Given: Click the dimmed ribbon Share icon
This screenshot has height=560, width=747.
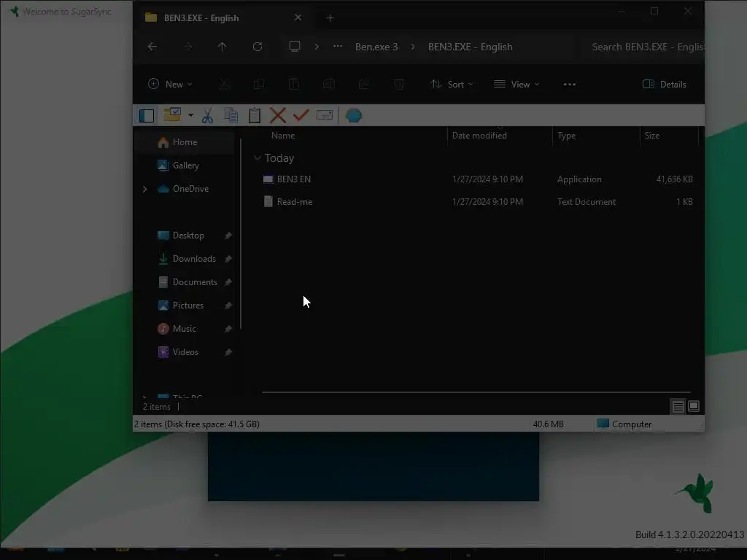Looking at the screenshot, I should [x=364, y=85].
